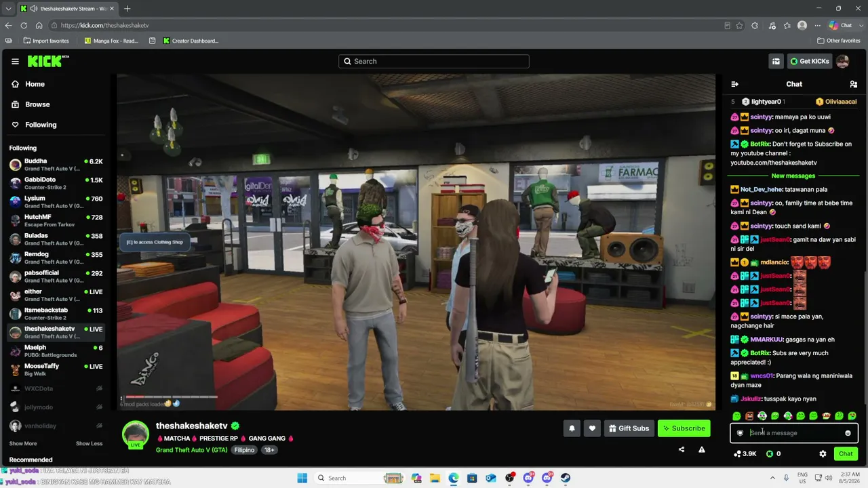
Task: Send the message with Chat button
Action: (846, 454)
